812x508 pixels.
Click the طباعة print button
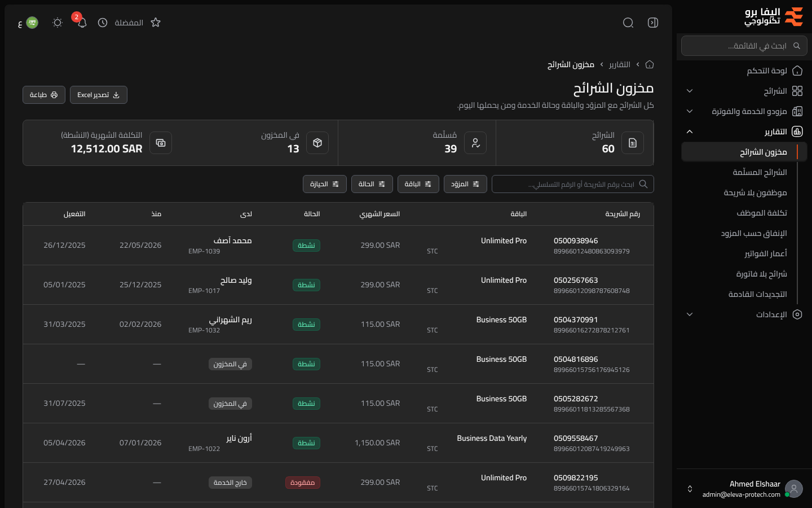[44, 95]
